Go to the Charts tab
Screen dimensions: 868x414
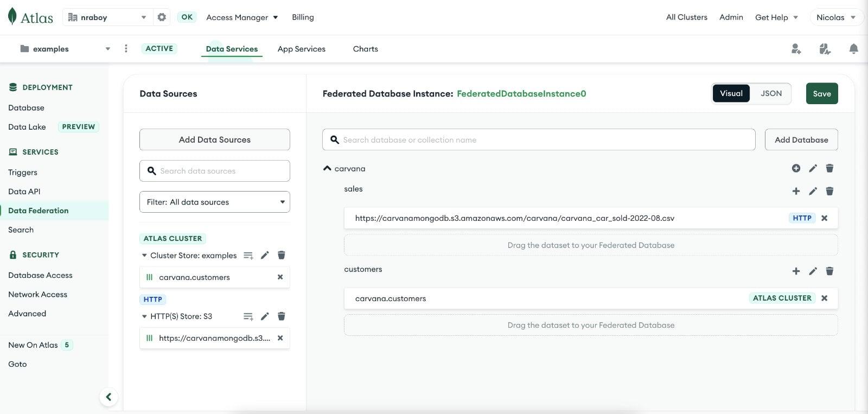(366, 49)
